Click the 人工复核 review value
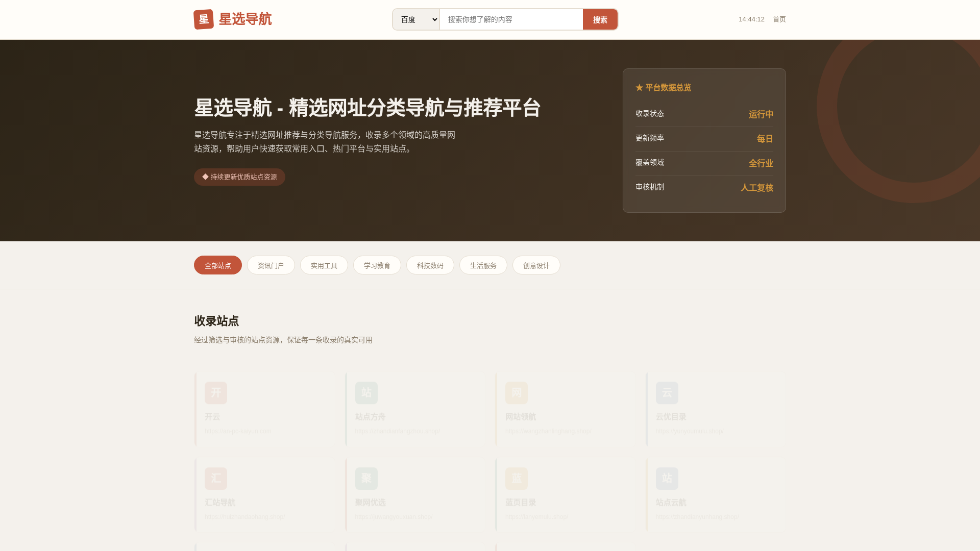Viewport: 980px width, 551px height. (x=757, y=188)
